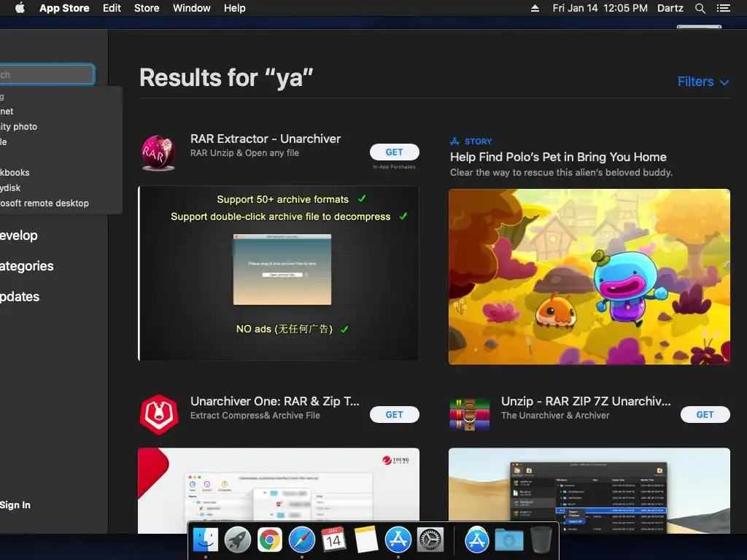747x560 pixels.
Task: Open Help Find Polo's Pet story
Action: pyautogui.click(x=558, y=157)
